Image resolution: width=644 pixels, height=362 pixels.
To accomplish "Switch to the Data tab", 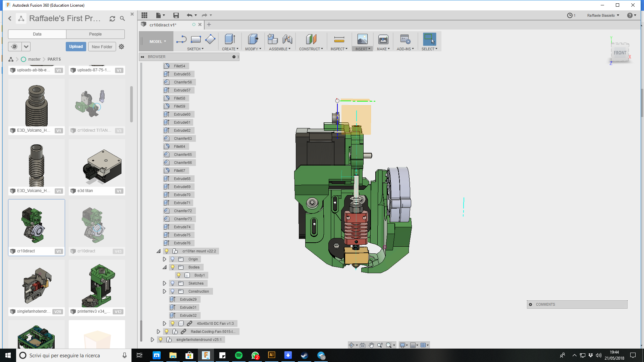I will tap(37, 34).
